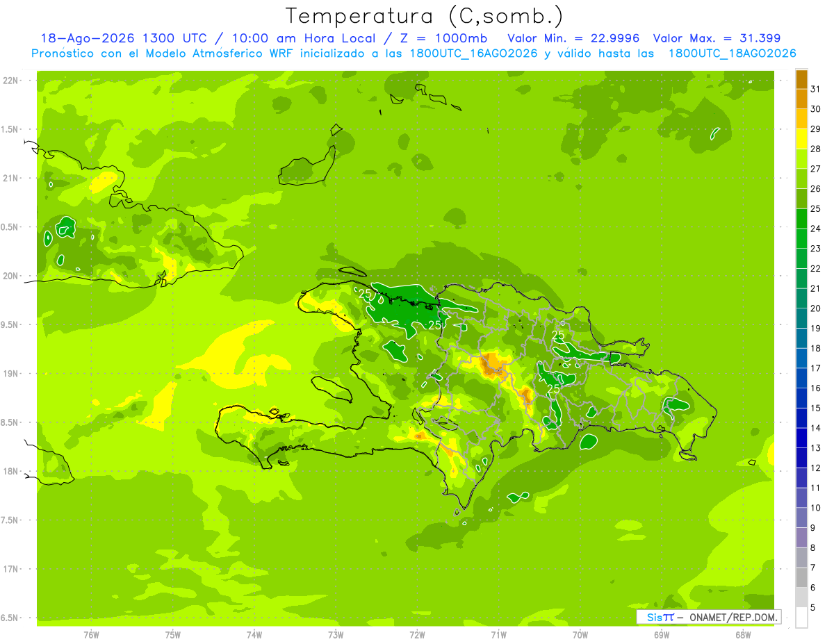
Task: Click the "Valor Max. = 31.399" value
Action: tap(716, 38)
